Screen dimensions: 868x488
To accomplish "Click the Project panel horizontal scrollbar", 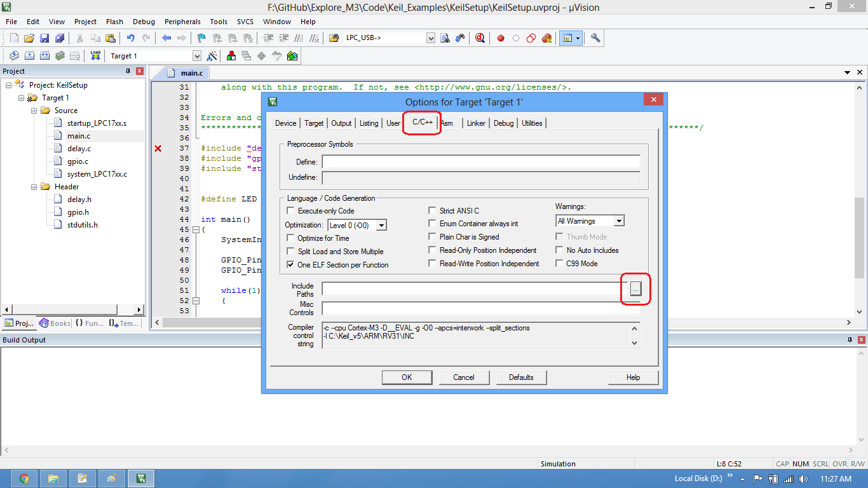I will (x=72, y=309).
